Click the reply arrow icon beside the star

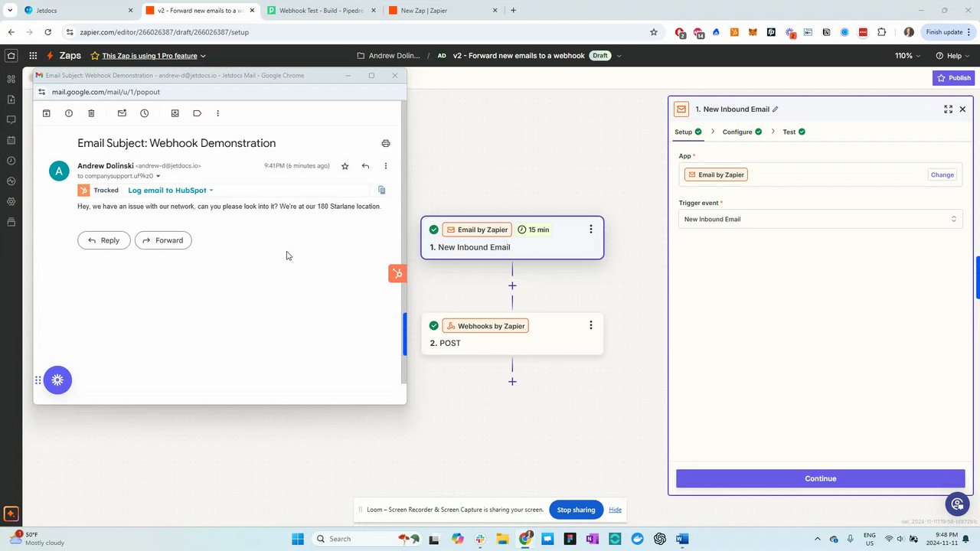[365, 166]
